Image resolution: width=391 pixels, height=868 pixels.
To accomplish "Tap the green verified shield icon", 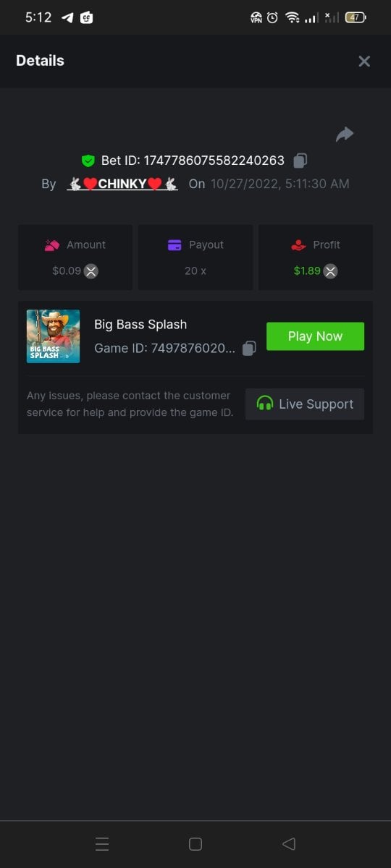I will [x=88, y=161].
